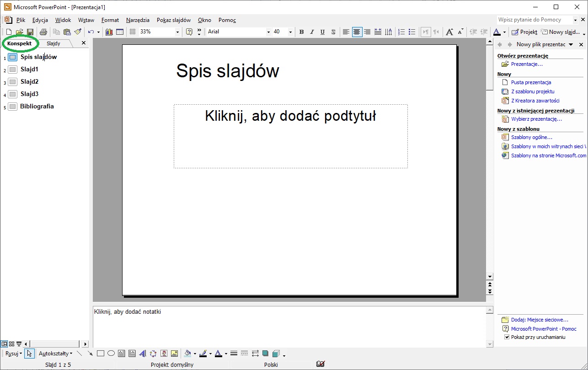This screenshot has width=588, height=370.
Task: Apply bulleted list formatting
Action: [x=412, y=32]
